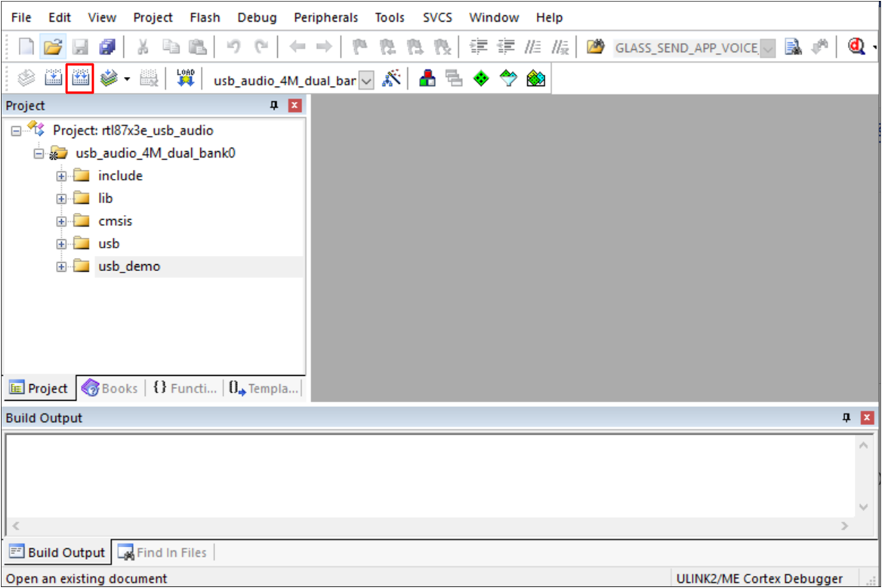Open the target selection dropdown
The width and height of the screenshot is (882, 588).
[x=365, y=80]
